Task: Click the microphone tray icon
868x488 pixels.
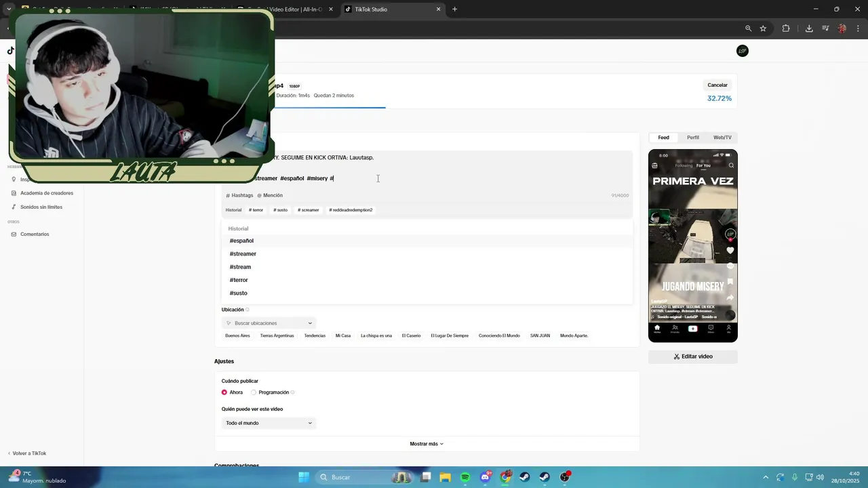Action: coord(794,477)
